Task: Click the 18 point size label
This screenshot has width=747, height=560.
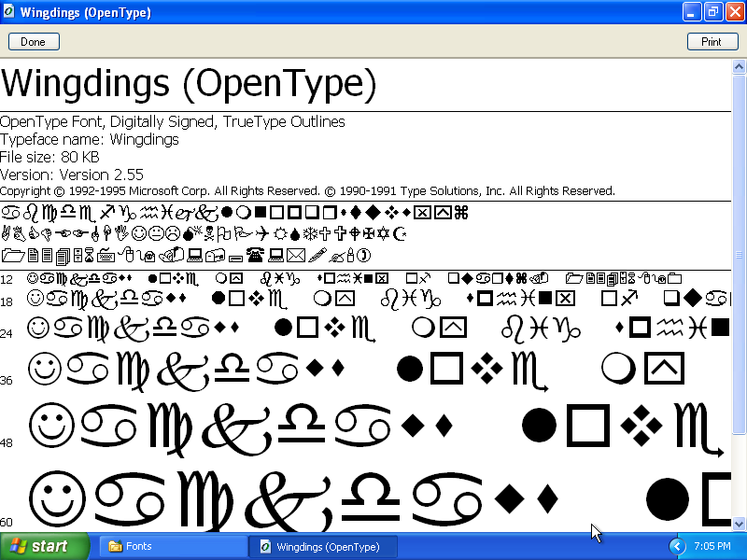Action: pyautogui.click(x=7, y=301)
